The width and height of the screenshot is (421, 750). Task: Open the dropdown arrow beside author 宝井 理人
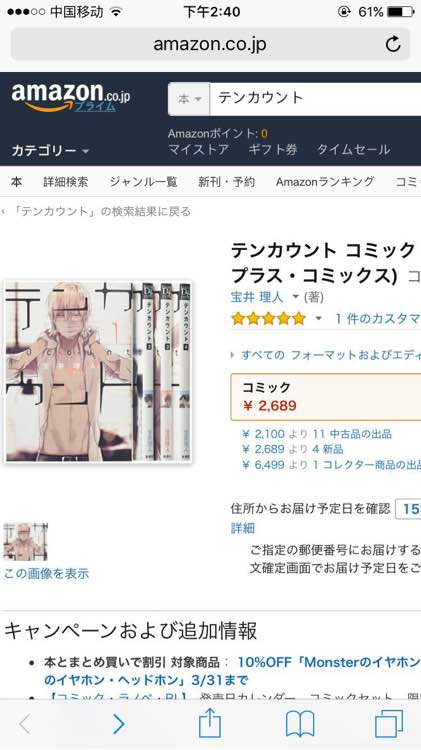click(295, 297)
